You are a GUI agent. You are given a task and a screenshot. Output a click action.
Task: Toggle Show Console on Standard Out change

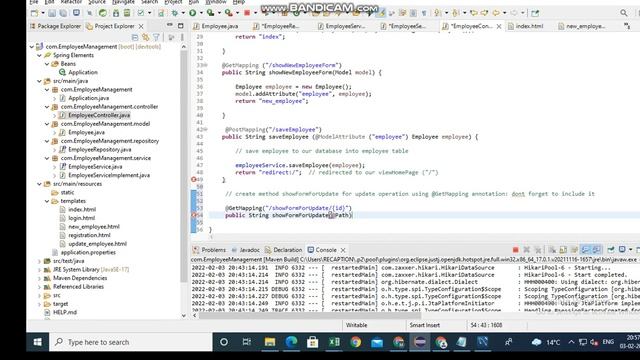point(585,250)
